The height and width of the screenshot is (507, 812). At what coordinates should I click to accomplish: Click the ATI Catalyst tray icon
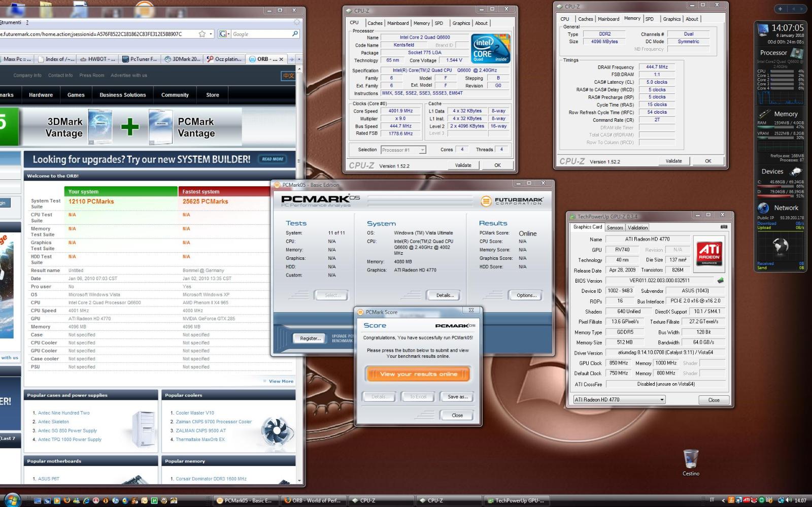tap(747, 500)
